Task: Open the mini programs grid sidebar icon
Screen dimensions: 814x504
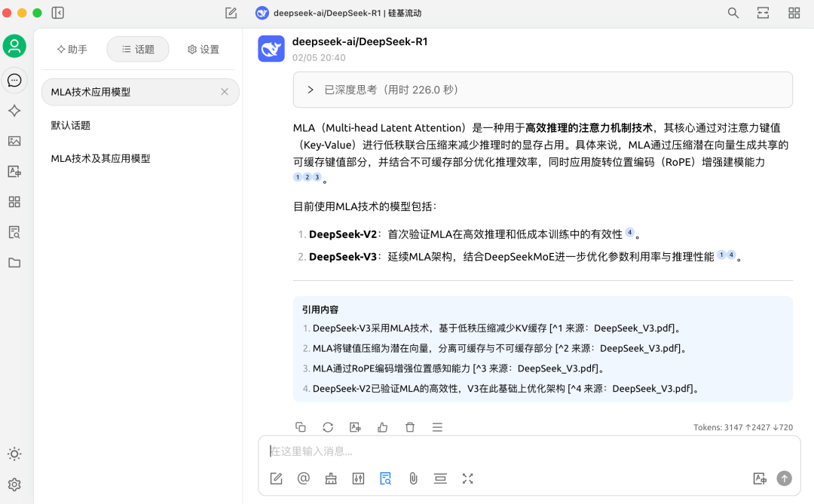Action: (14, 202)
